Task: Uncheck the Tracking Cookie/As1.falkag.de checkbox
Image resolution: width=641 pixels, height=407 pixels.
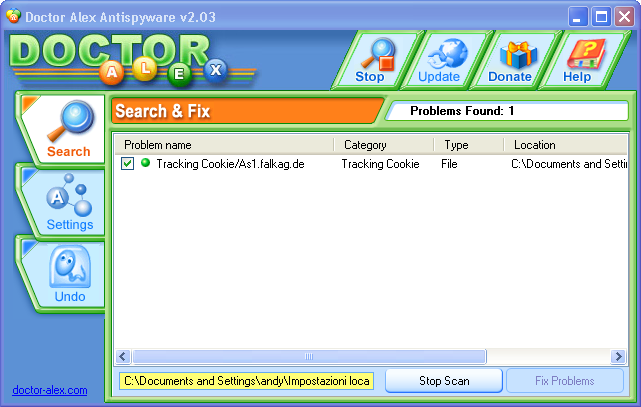Action: pyautogui.click(x=127, y=164)
